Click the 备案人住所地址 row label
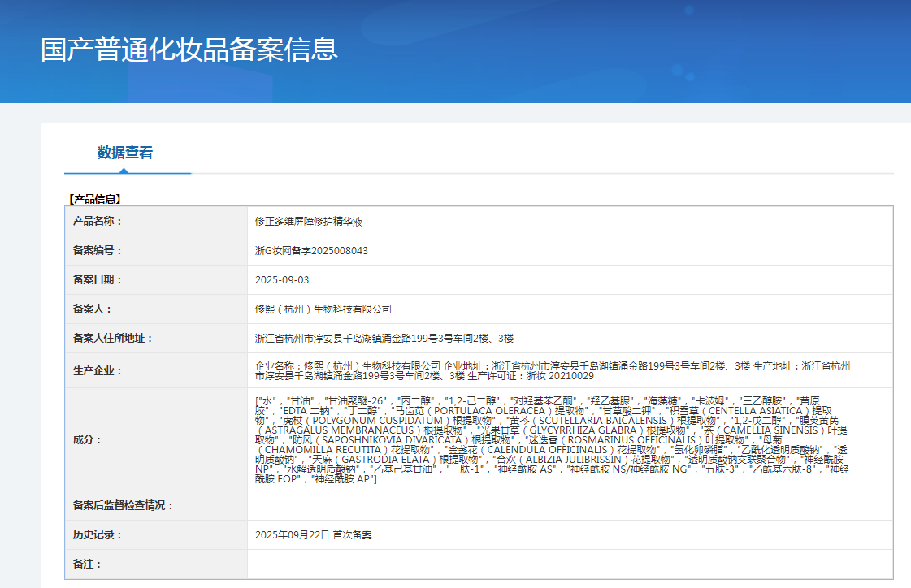 pos(113,338)
